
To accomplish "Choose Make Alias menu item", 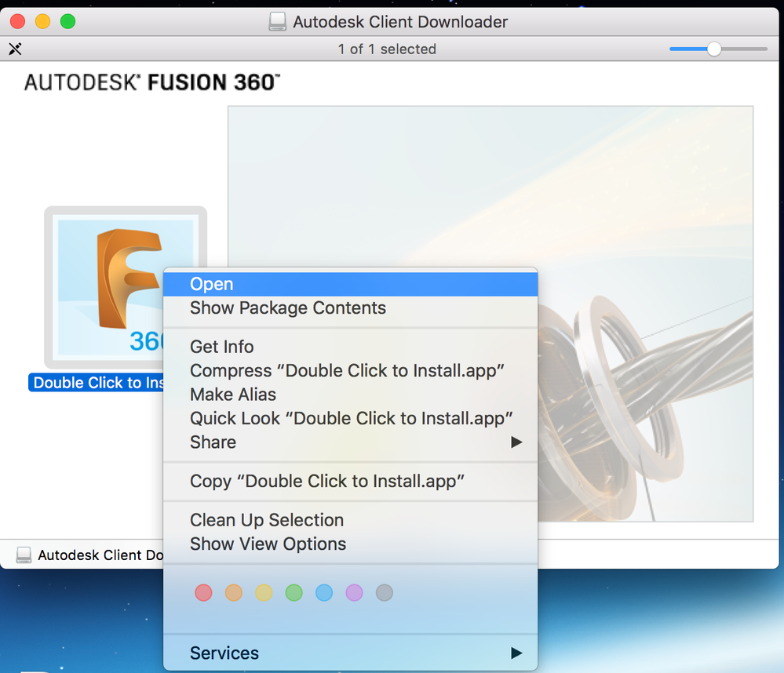I will pos(351,395).
